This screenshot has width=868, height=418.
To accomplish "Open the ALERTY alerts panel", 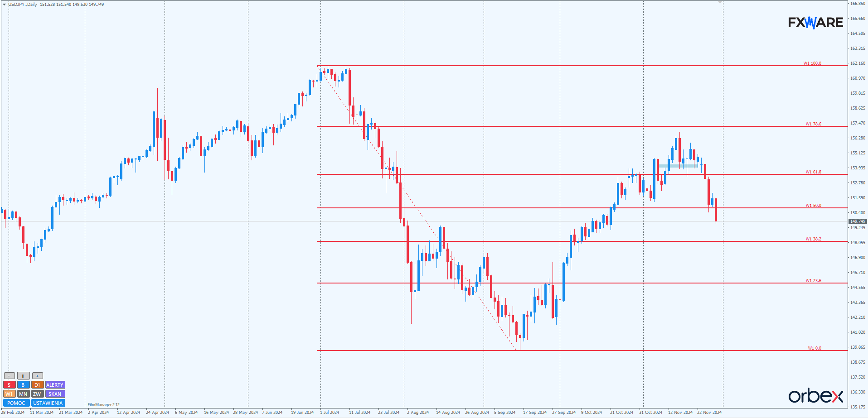I will (55, 385).
